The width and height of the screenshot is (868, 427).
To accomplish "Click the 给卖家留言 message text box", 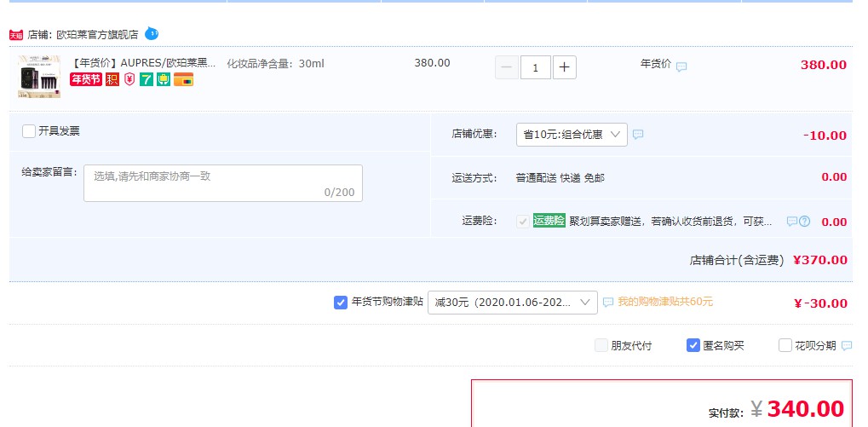I will (223, 183).
